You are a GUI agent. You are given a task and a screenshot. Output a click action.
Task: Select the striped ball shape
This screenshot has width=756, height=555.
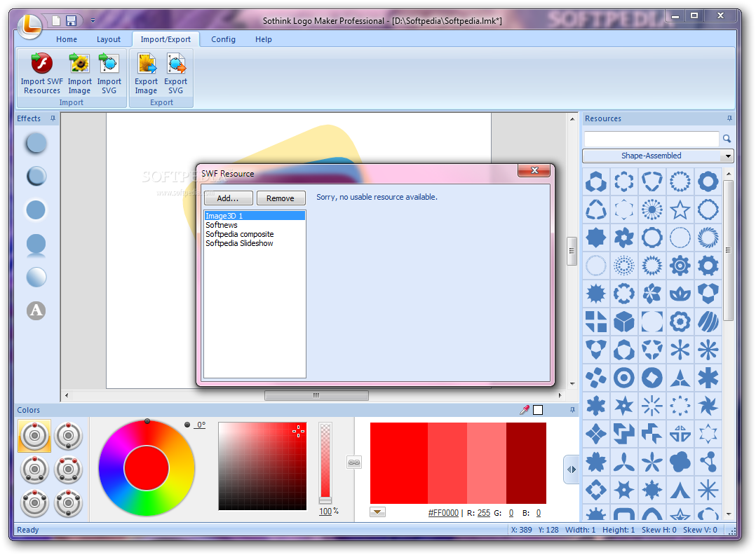(x=708, y=322)
